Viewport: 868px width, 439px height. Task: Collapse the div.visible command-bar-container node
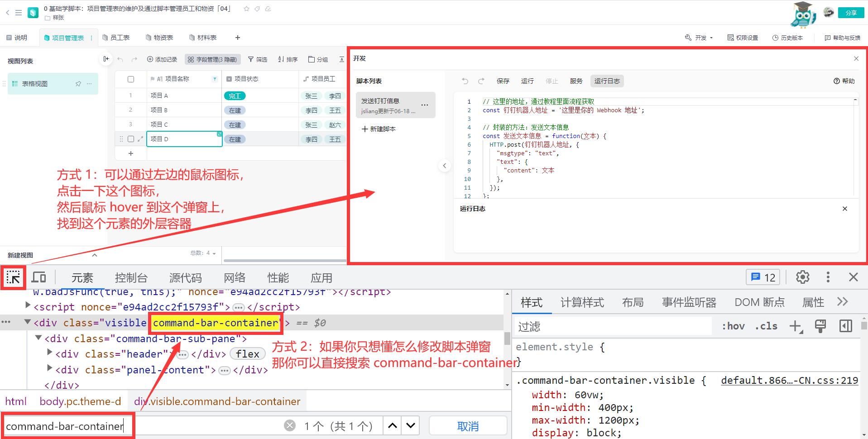pos(28,322)
